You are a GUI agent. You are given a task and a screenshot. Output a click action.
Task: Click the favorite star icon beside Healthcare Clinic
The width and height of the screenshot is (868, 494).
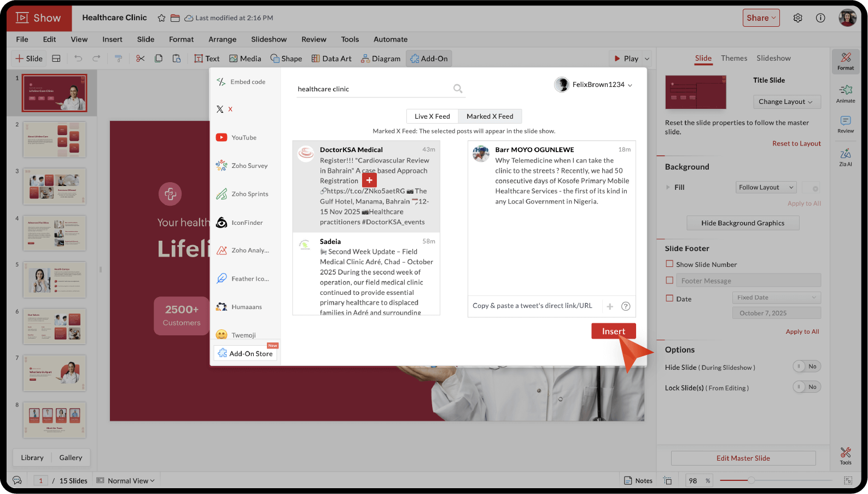[x=161, y=18]
